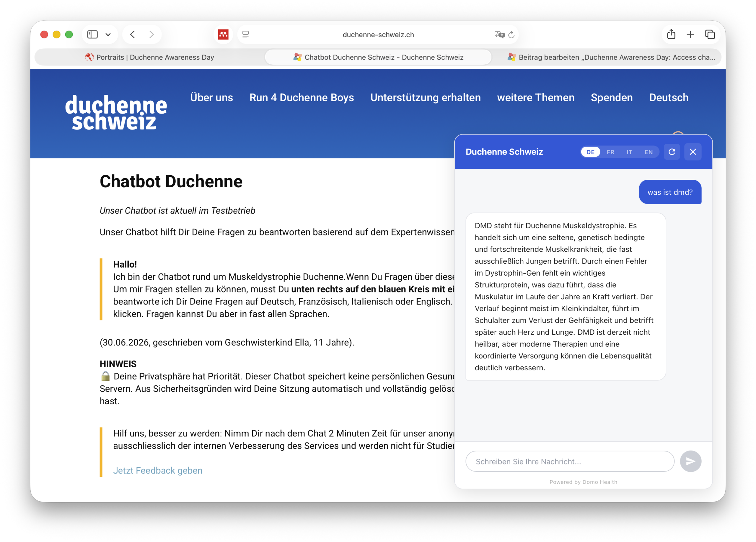Screen dimensions: 756x542
Task: Open the weitere Themen menu
Action: click(536, 98)
